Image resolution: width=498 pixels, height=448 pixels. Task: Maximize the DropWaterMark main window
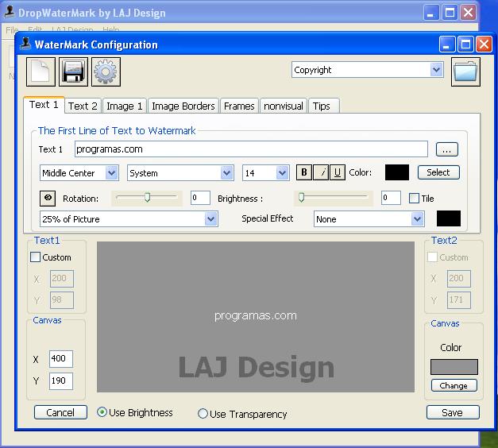pyautogui.click(x=450, y=13)
